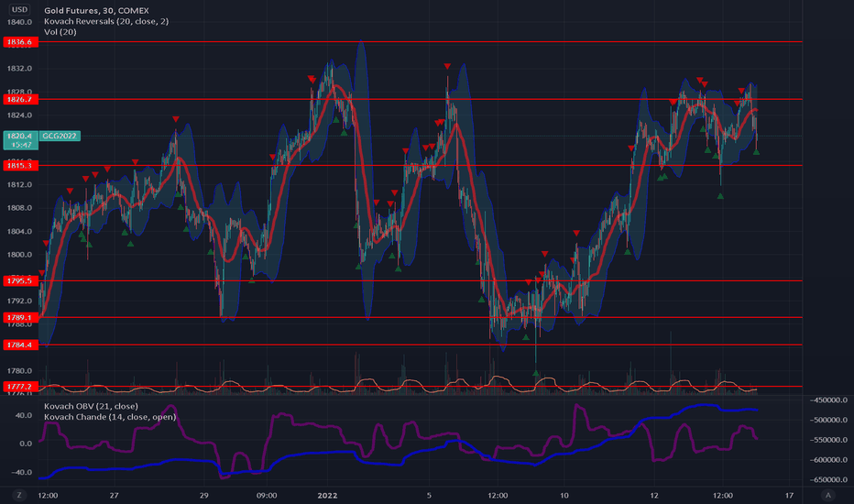Click the 1836.6 price level label
Viewport: 854px width, 504px height.
coord(21,42)
